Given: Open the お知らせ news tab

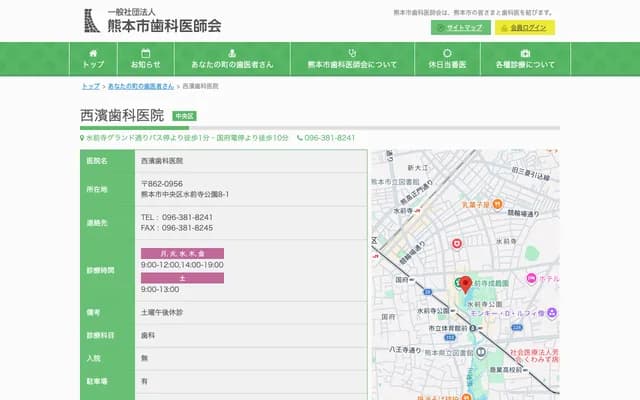Looking at the screenshot, I should tap(145, 59).
